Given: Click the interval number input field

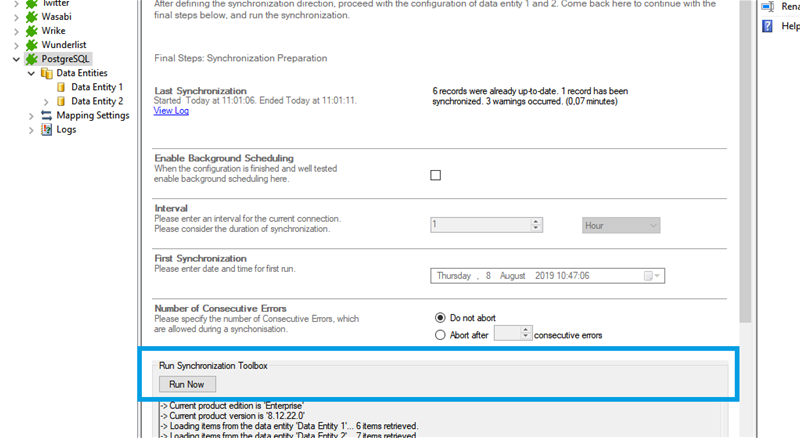Looking at the screenshot, I should [x=480, y=226].
